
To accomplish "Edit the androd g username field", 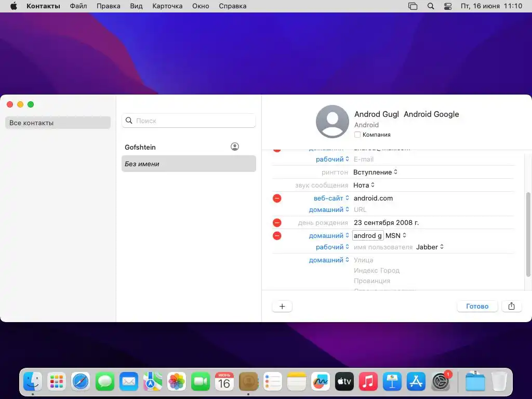I will pyautogui.click(x=368, y=235).
